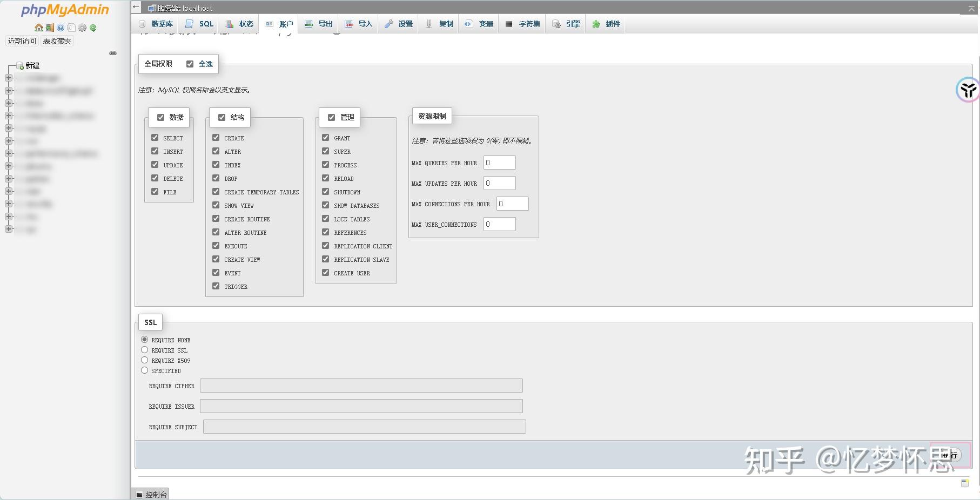Select the REQUIRE SSL radio option

[144, 350]
